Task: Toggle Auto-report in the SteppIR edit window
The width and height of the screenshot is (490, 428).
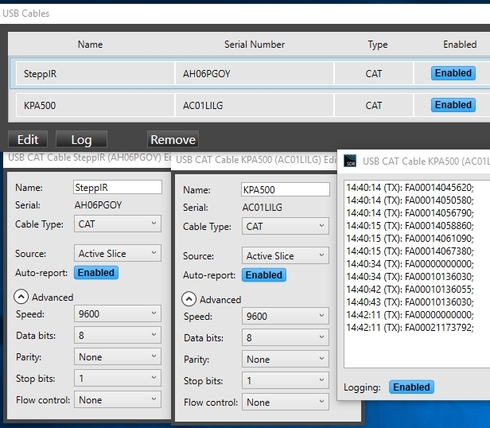Action: tap(96, 273)
